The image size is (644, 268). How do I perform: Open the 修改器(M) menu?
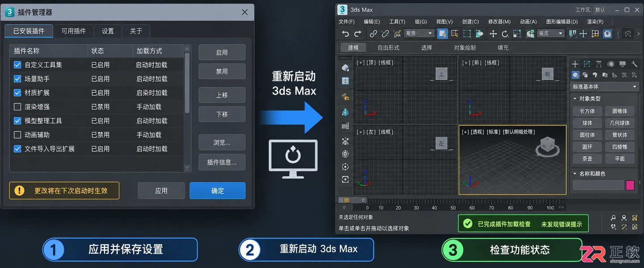499,21
